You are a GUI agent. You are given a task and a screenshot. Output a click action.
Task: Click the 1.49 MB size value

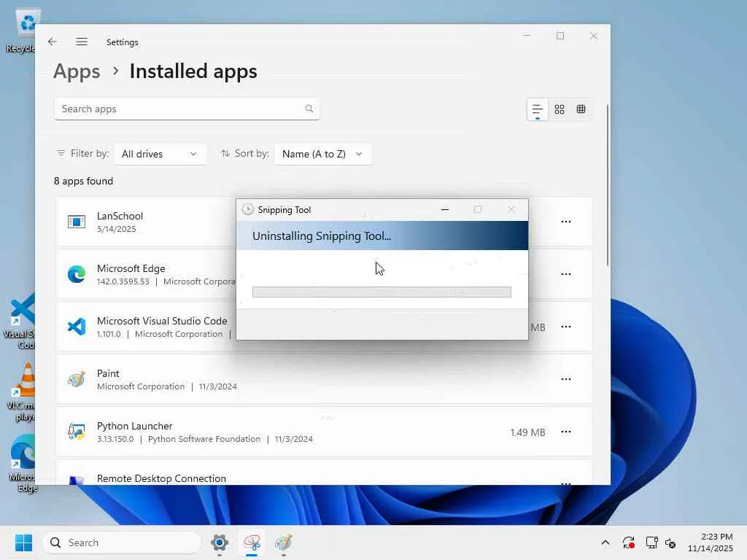coord(527,432)
